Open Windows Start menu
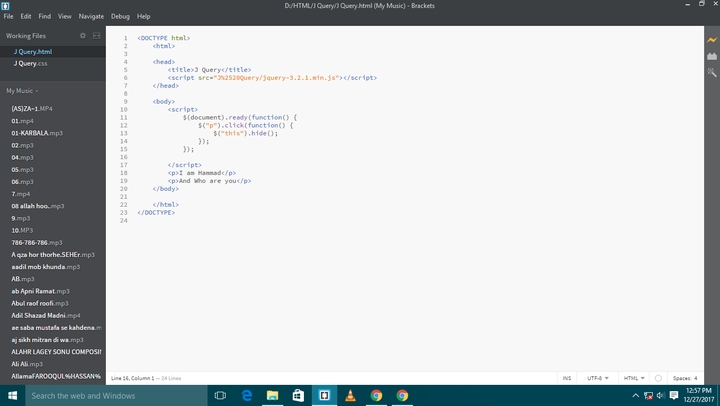The height and width of the screenshot is (406, 720). [12, 395]
